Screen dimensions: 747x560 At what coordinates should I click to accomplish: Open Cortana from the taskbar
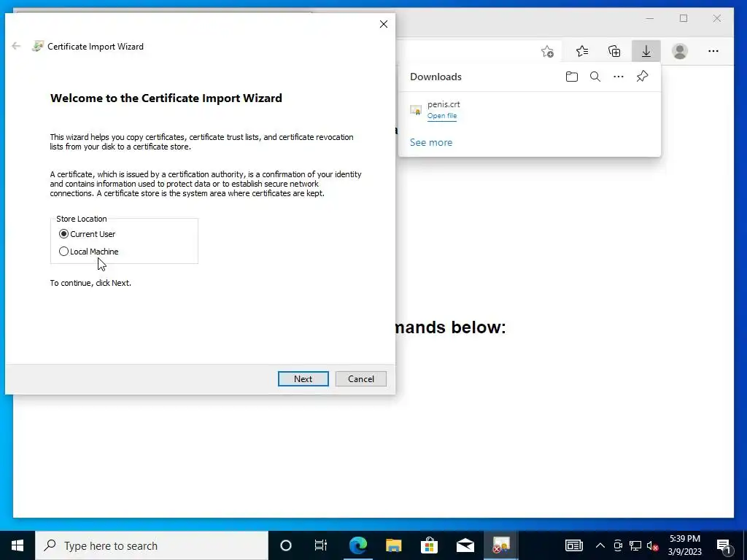click(x=286, y=545)
